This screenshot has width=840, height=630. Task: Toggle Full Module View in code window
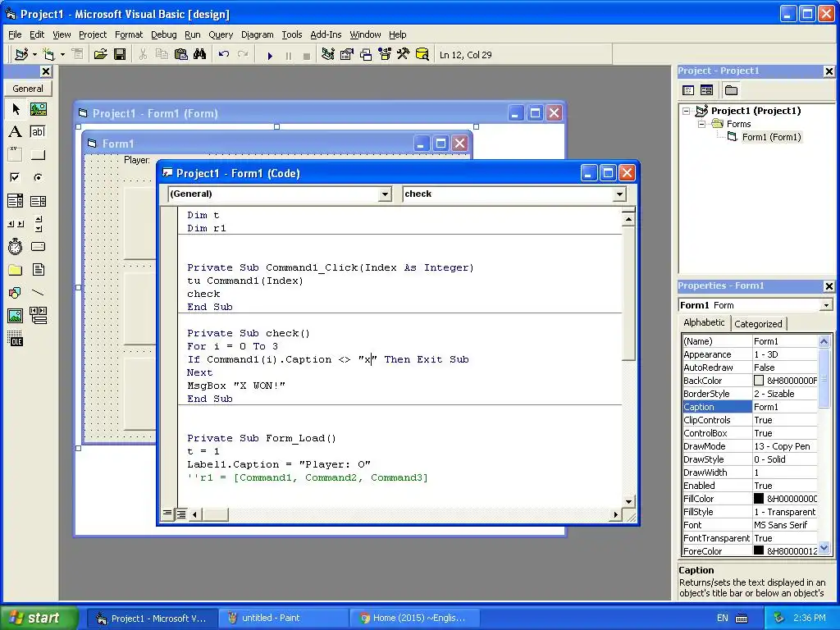[x=181, y=514]
